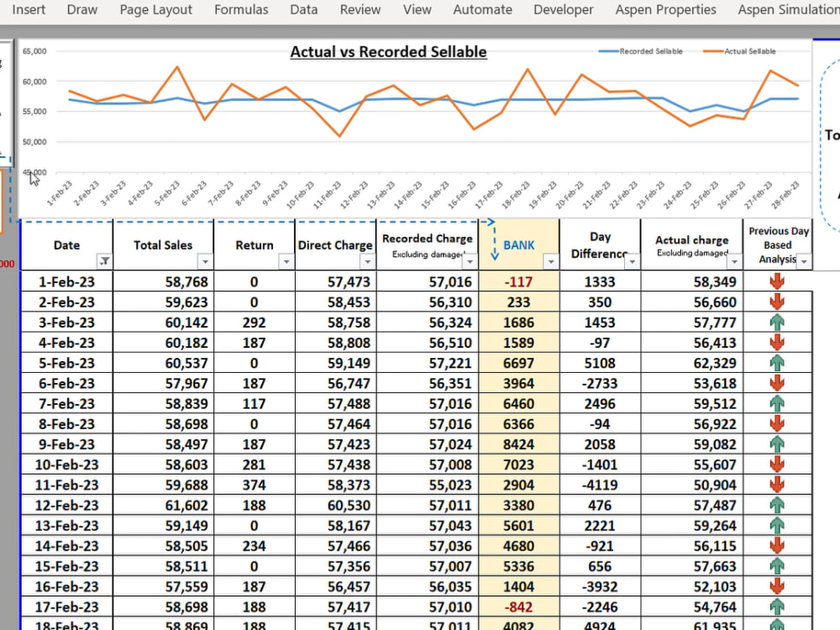Click the green up arrow for 13-Feb-23
840x630 pixels.
[776, 526]
